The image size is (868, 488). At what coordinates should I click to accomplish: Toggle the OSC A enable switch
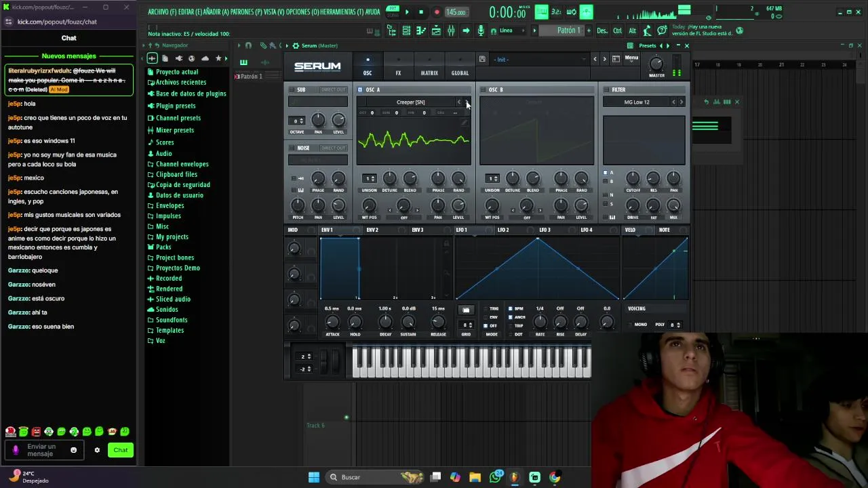360,89
